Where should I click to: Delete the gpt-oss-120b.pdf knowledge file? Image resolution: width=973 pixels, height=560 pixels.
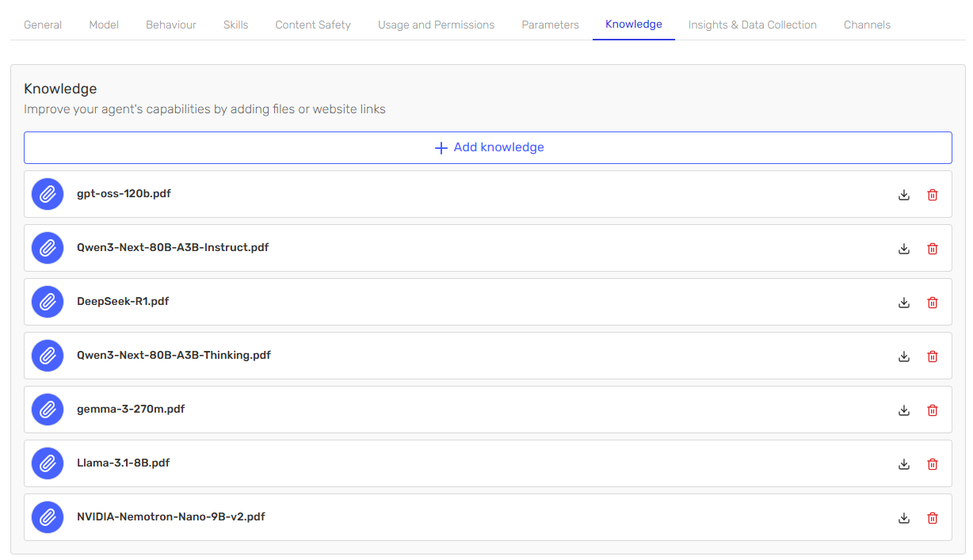(933, 195)
